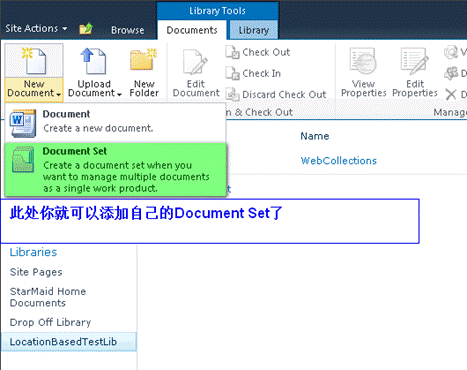The image size is (467, 370).
Task: Click the Discard Check Out icon
Action: pos(233,94)
